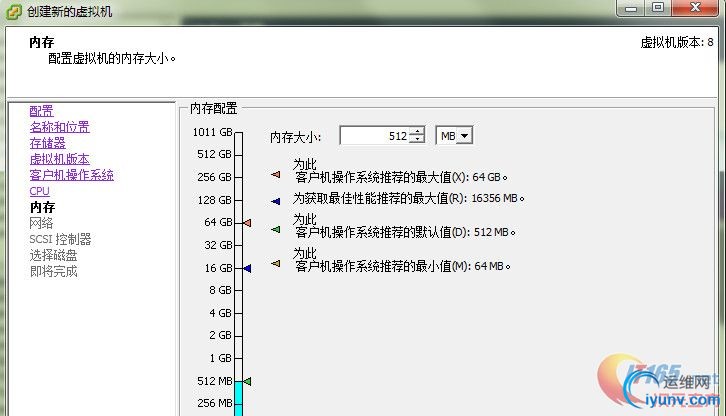Click the memory slider at the 1 GB tick
This screenshot has width=726, height=416.
tap(238, 358)
